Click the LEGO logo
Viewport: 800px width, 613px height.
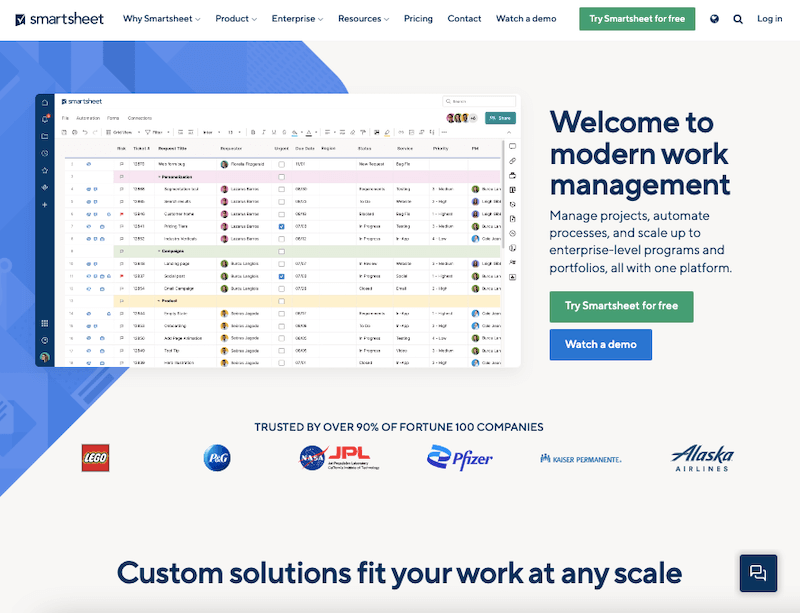click(95, 458)
